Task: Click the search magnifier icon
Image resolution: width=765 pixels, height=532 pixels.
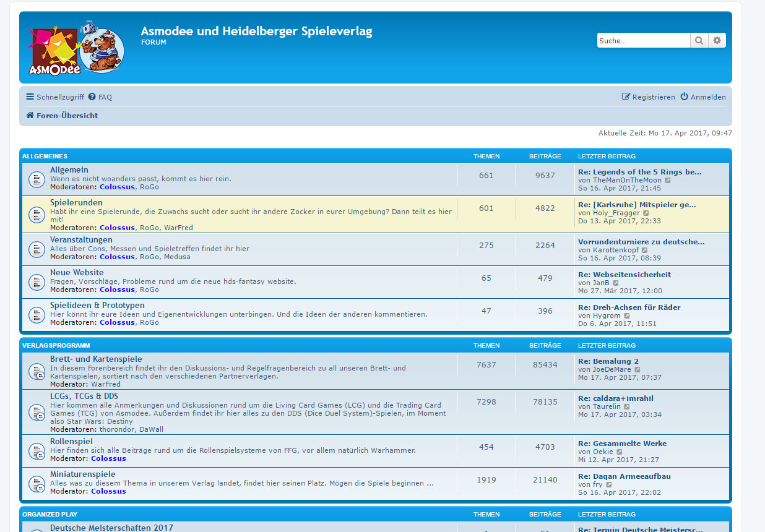Action: [x=699, y=41]
